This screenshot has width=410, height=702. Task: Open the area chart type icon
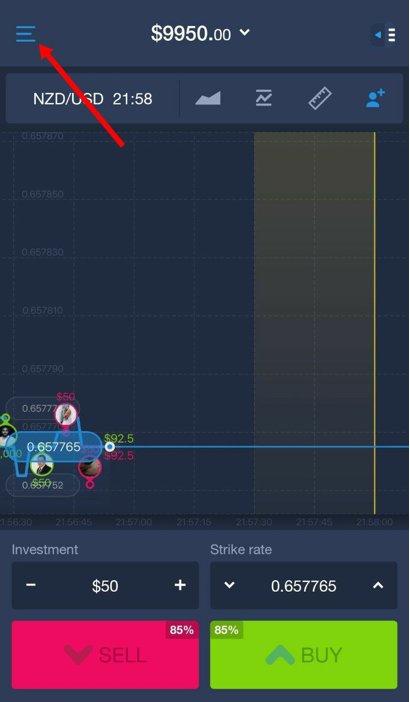click(208, 98)
